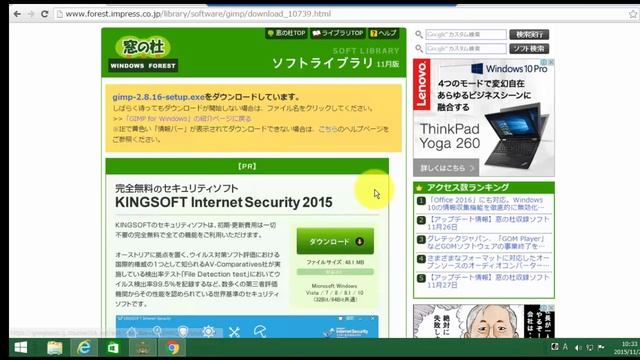
Task: Click the gimp-2.8.16-setup.exe download link
Action: pos(158,97)
